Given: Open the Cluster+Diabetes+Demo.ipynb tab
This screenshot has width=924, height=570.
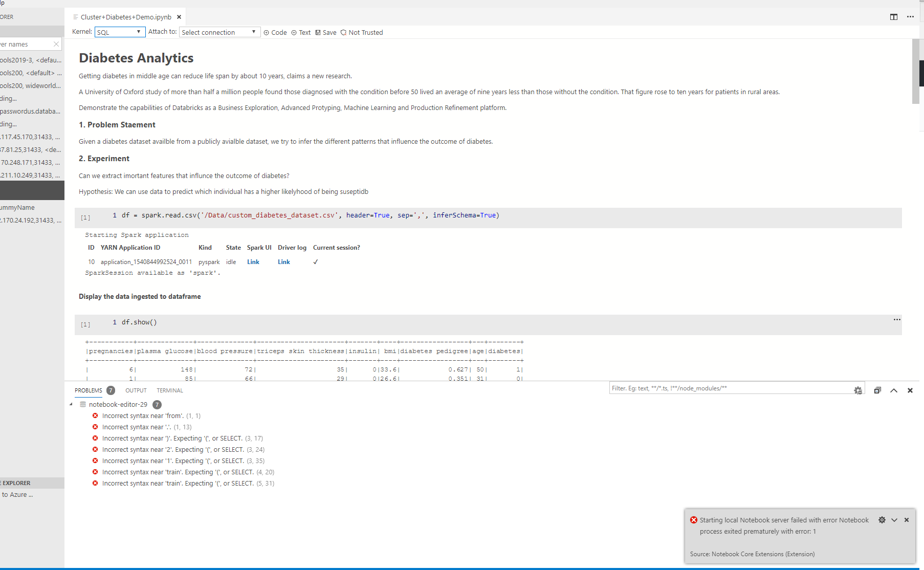Looking at the screenshot, I should [x=126, y=17].
